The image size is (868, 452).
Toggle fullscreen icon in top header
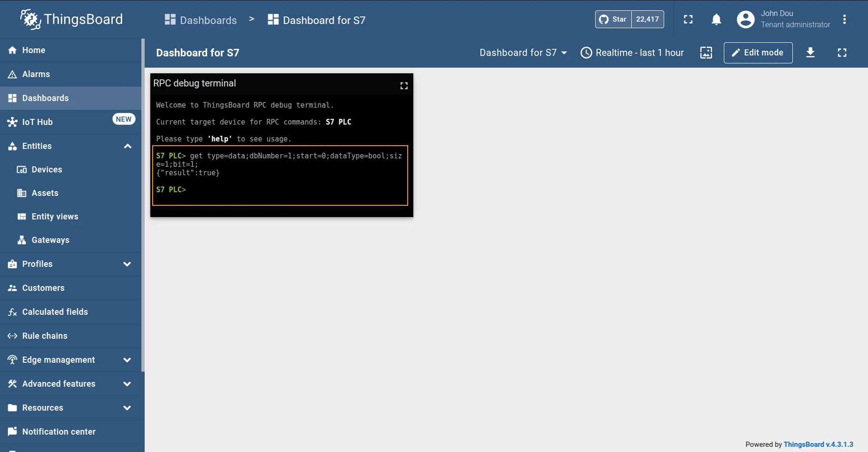click(x=688, y=19)
